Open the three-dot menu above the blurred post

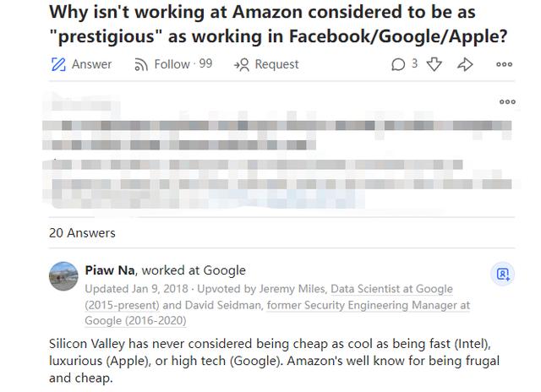(x=507, y=102)
